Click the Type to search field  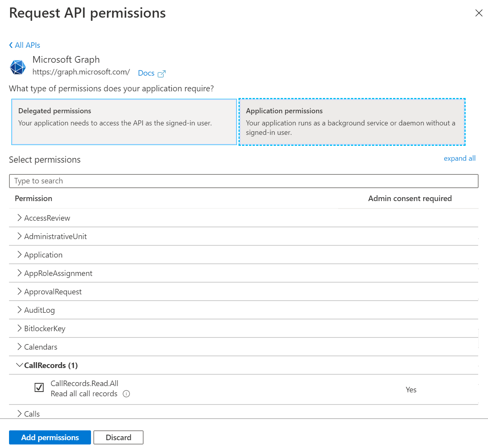coord(243,181)
